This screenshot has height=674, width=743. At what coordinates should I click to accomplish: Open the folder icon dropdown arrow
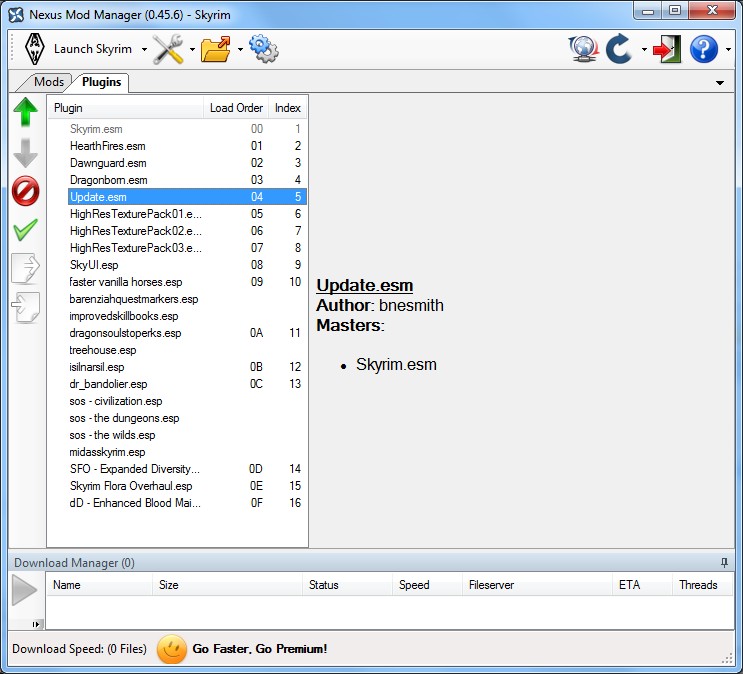tap(240, 49)
